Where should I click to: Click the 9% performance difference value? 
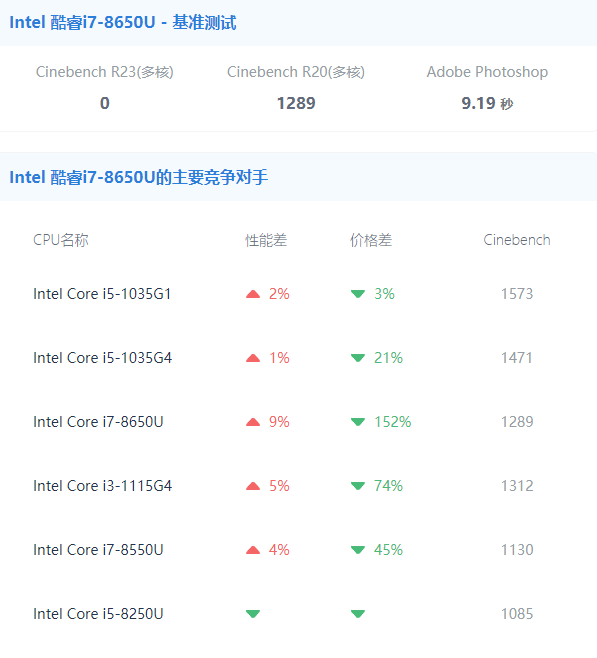[x=279, y=422]
